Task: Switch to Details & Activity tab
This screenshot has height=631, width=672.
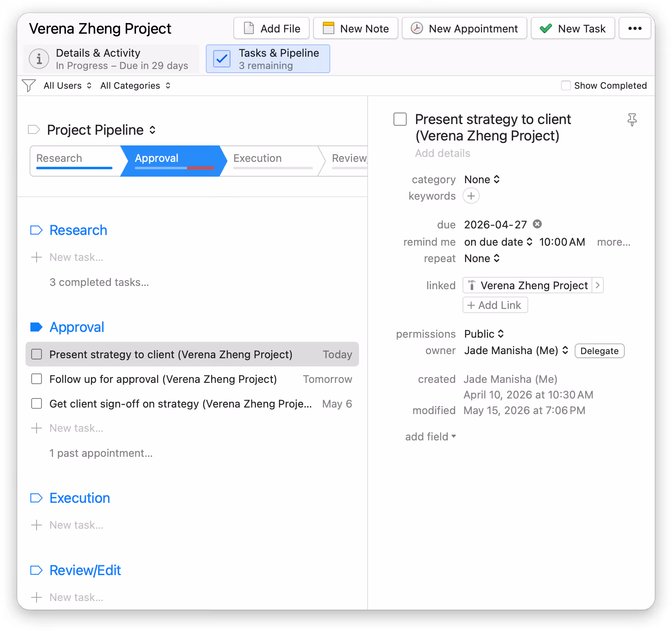Action: (x=111, y=59)
